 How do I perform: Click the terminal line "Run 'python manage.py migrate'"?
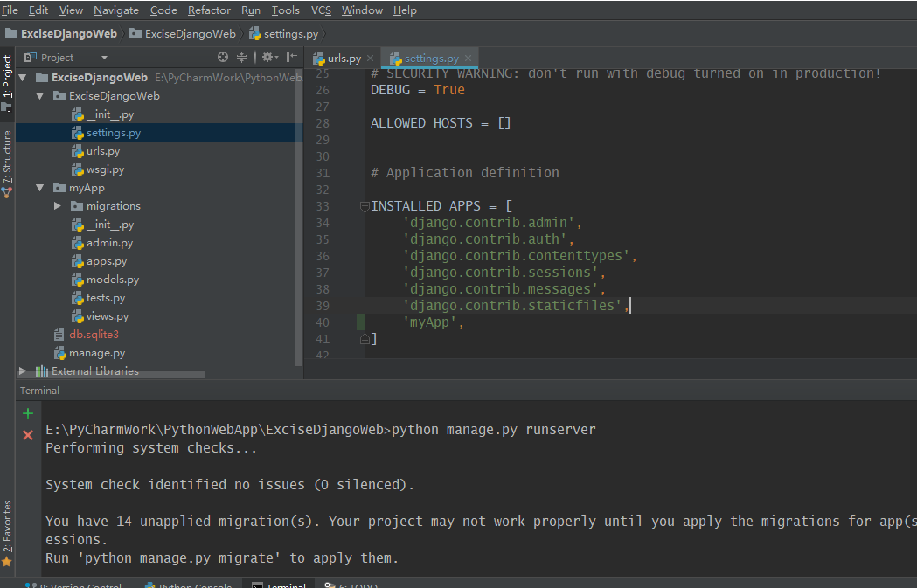pos(222,558)
